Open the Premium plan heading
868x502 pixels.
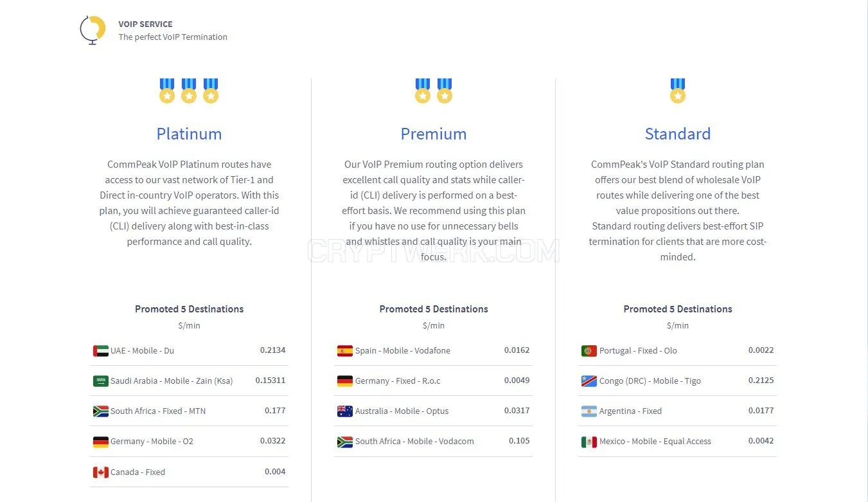coord(434,134)
